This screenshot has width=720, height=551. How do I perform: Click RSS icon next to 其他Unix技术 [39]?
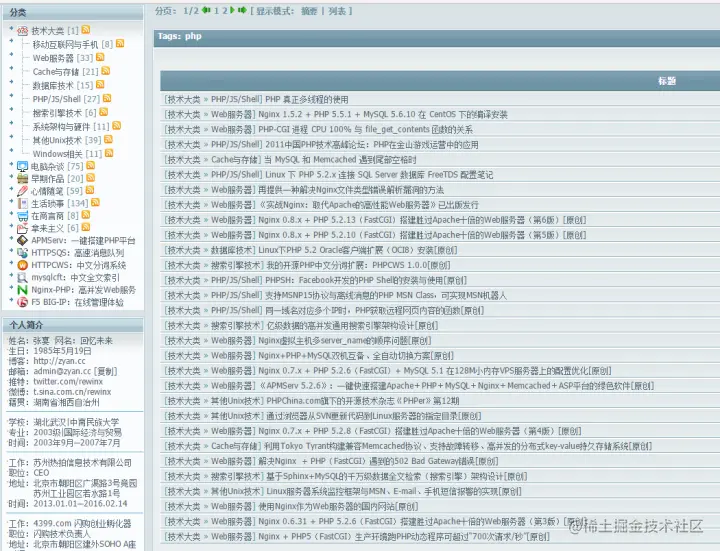[108, 139]
